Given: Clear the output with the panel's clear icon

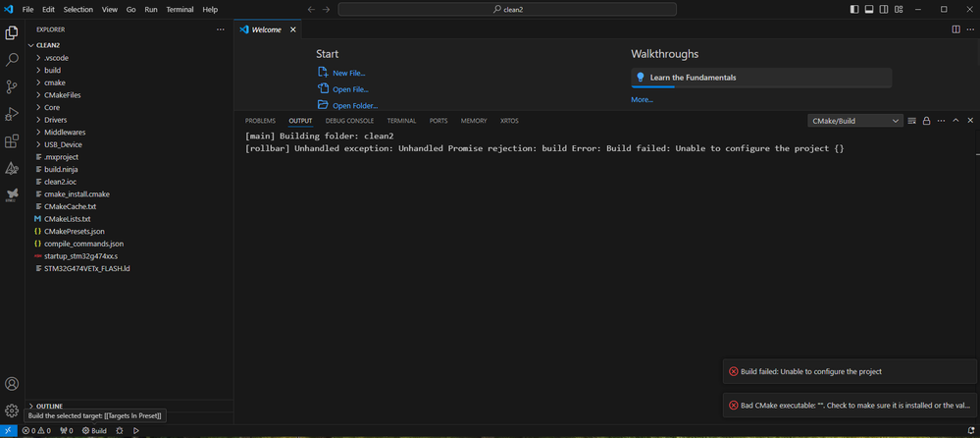Looking at the screenshot, I should click(912, 120).
